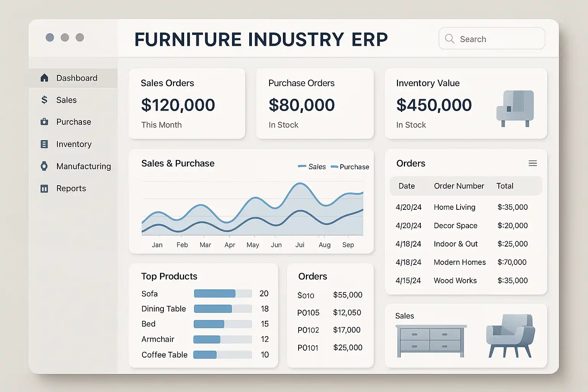Click the Sep label on chart axis

pos(348,245)
